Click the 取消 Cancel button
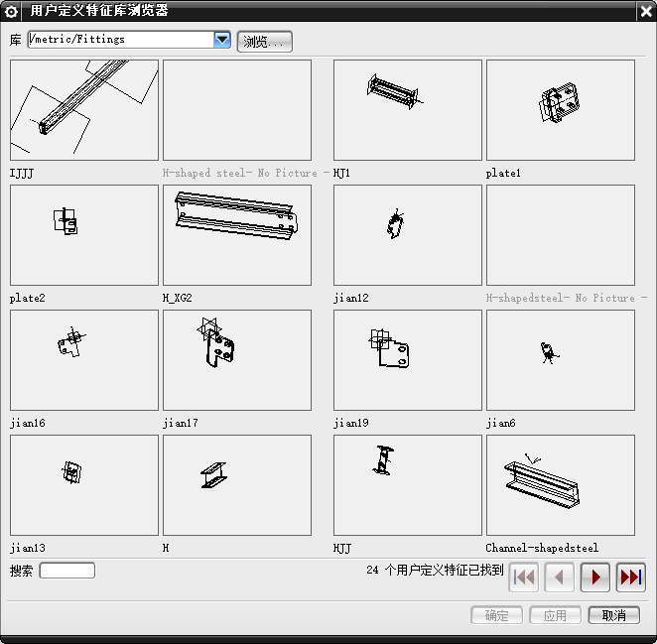The image size is (657, 644). pos(614,615)
